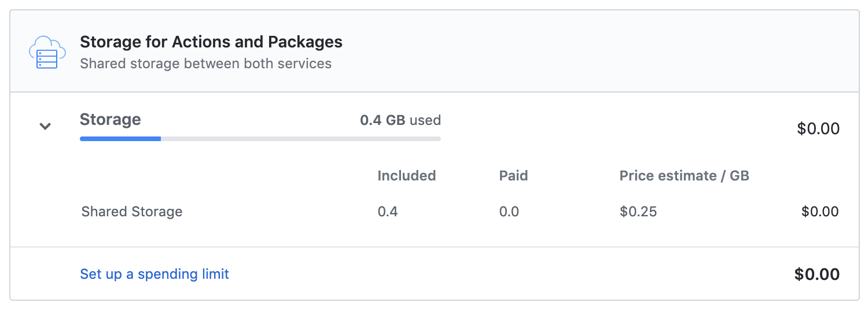This screenshot has height=310, width=868.
Task: Open the "Set up a spending limit" link
Action: point(155,274)
